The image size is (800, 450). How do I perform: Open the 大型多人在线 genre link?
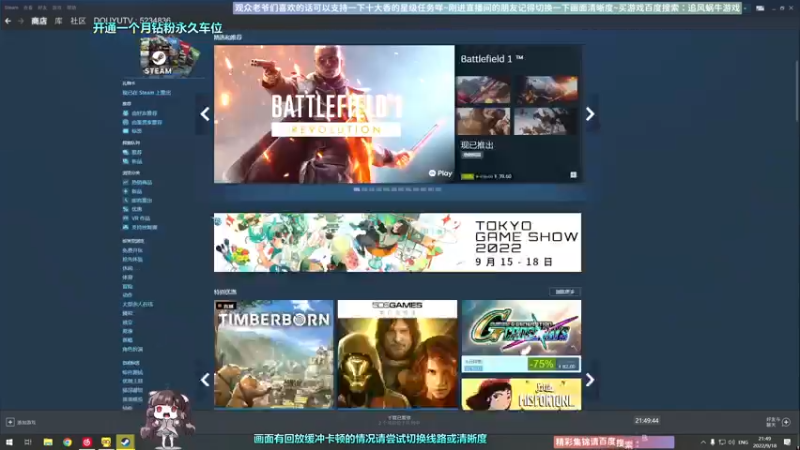(138, 304)
